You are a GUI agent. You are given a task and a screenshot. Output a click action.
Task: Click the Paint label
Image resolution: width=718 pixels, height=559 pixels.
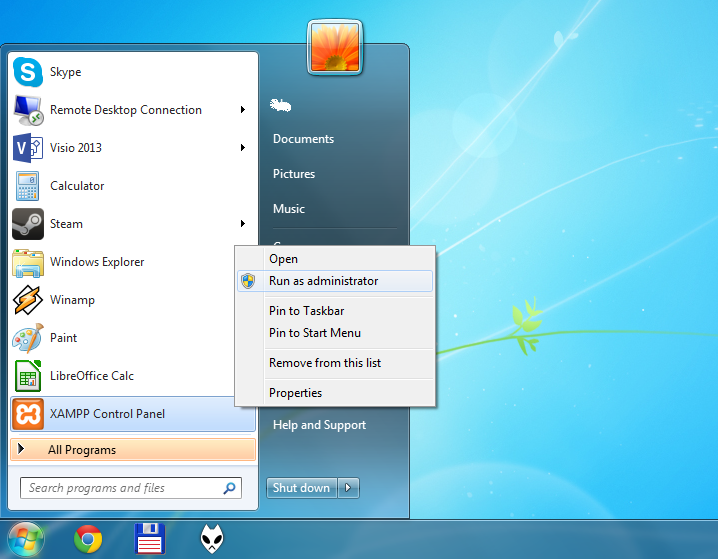click(x=63, y=338)
